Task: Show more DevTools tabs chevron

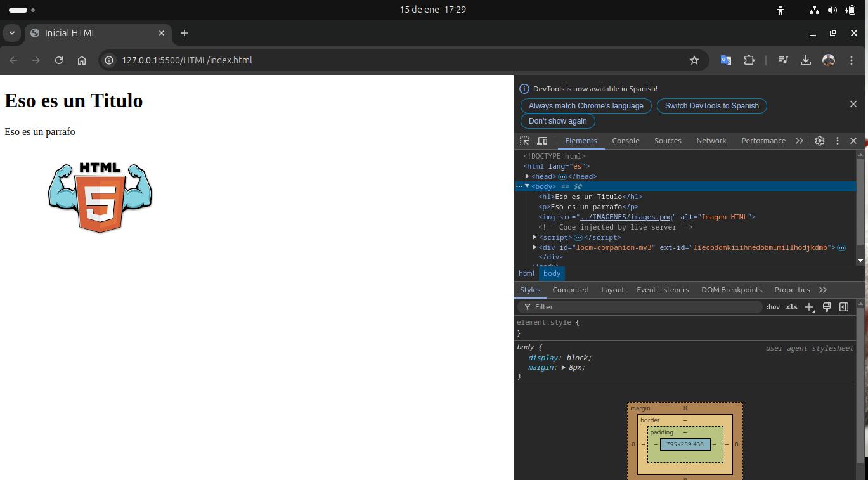Action: (799, 141)
